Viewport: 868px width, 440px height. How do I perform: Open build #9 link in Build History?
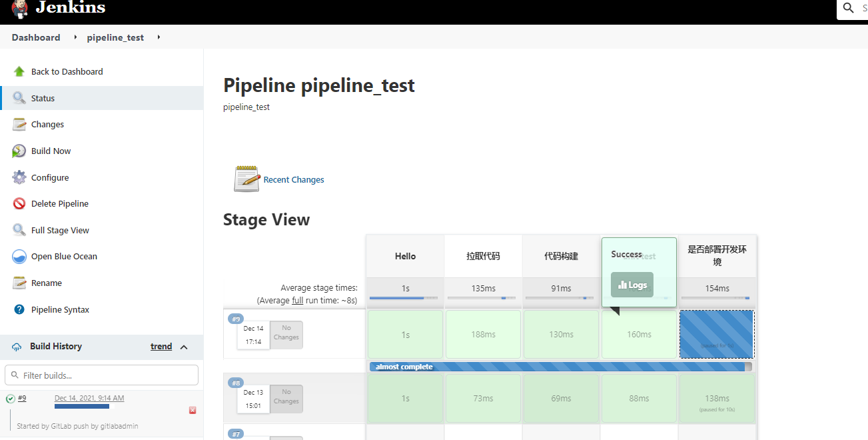(x=22, y=398)
